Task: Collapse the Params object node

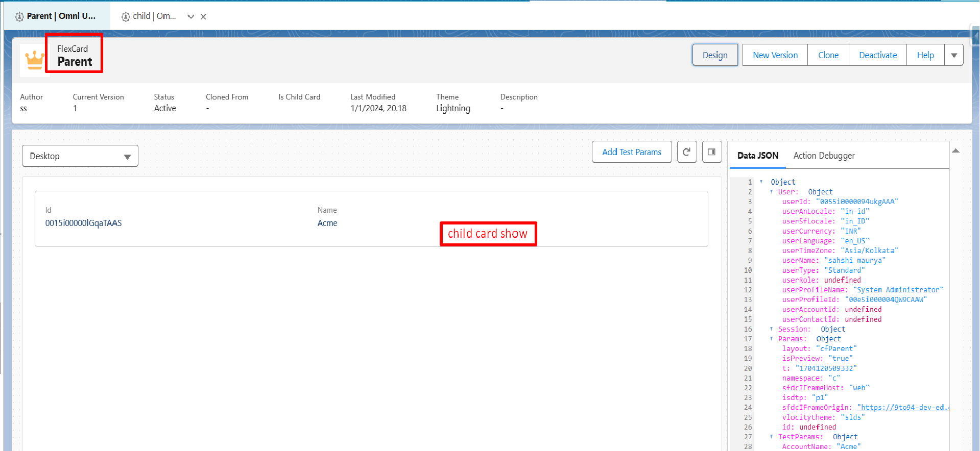Action: 771,339
